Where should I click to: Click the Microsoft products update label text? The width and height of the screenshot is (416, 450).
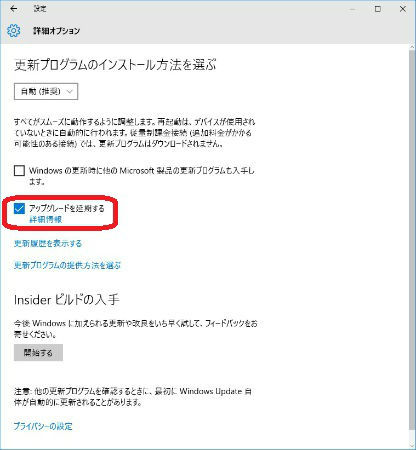(x=142, y=176)
